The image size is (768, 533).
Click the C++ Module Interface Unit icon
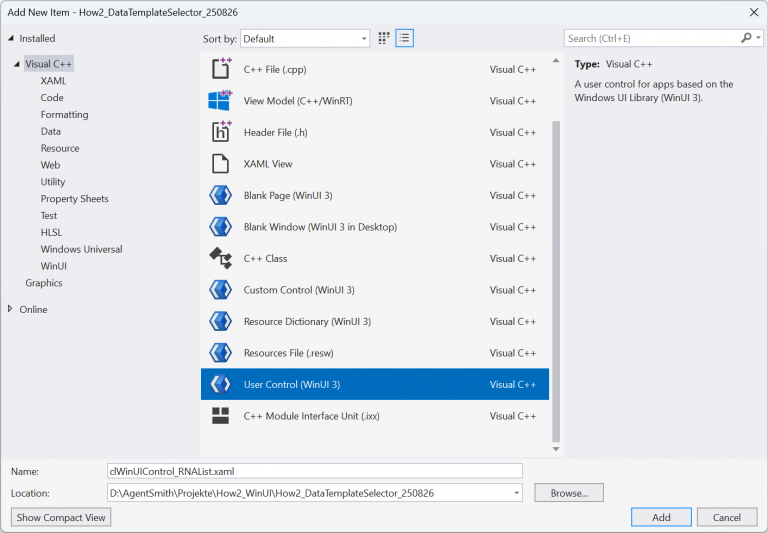coord(220,416)
